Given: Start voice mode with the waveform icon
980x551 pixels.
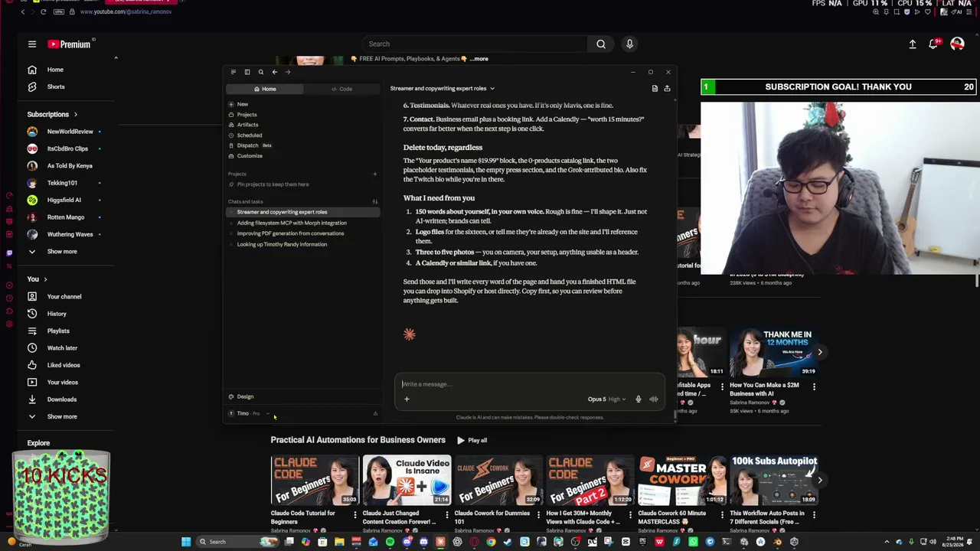Looking at the screenshot, I should [653, 399].
